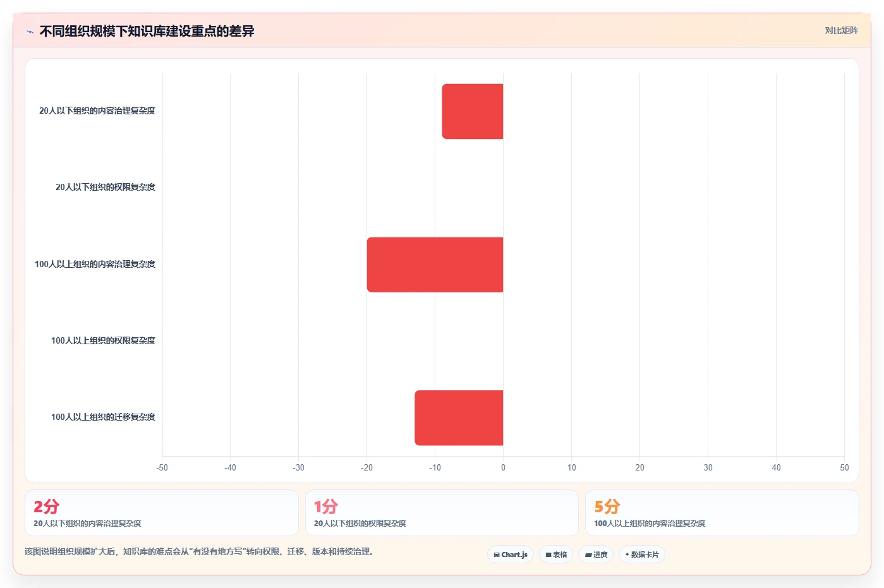
Task: Click the x-axis tick label -50
Action: pos(162,467)
